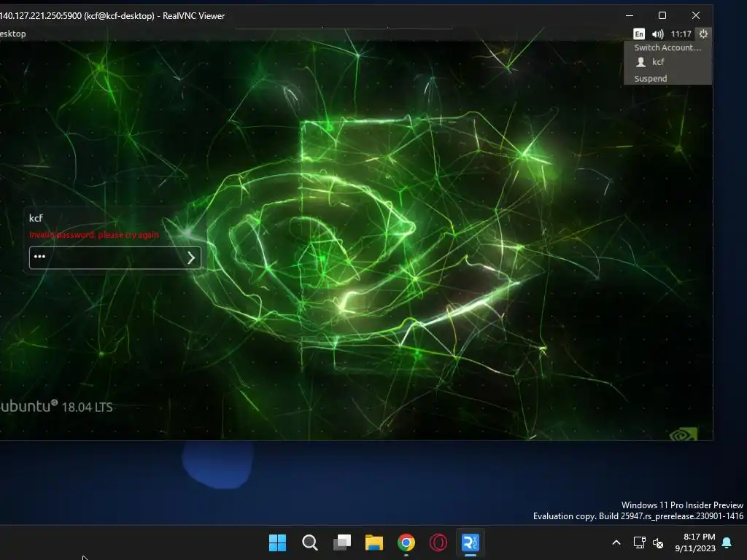Open taskbar clock showing 8:17 PM
Image resolution: width=747 pixels, height=560 pixels.
(x=695, y=542)
